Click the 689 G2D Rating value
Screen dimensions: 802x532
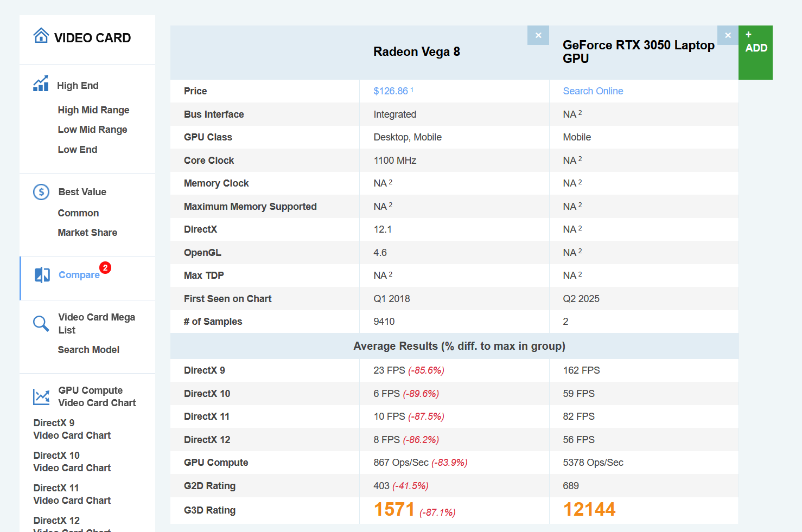click(571, 486)
